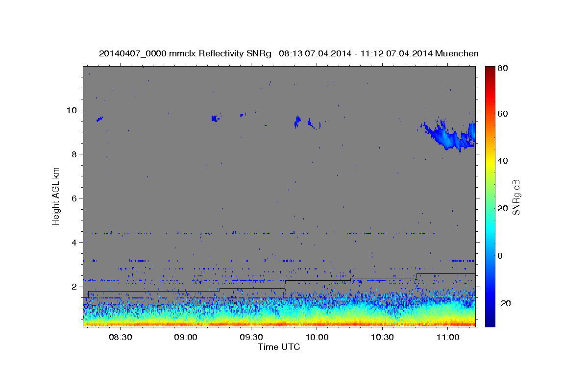The image size is (588, 392).
Task: Click the height tick label 4
Action: 75,242
